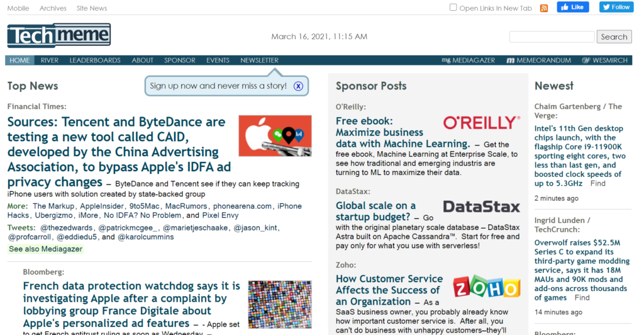Open the @eddiedu5 tweet
This screenshot has width=644, height=335.
point(76,237)
